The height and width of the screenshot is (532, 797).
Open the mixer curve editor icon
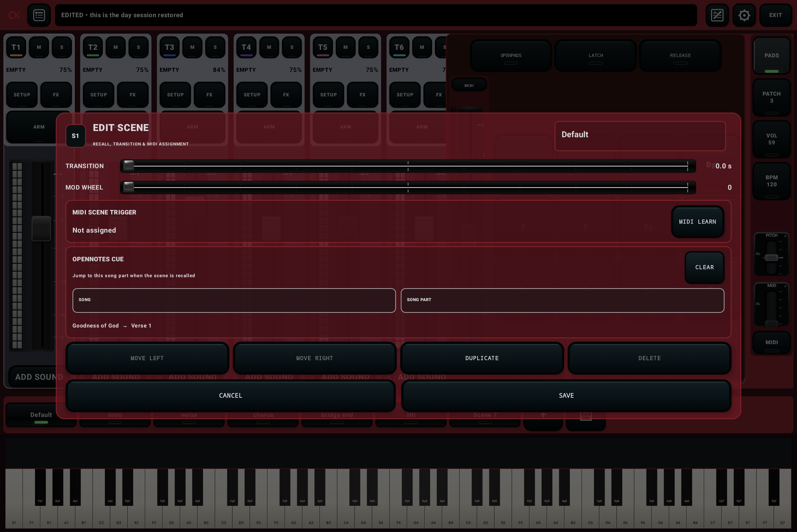717,15
